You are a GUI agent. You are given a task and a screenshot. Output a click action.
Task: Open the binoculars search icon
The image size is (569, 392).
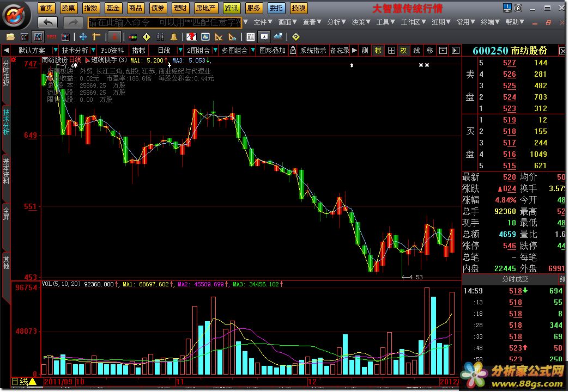(x=160, y=37)
